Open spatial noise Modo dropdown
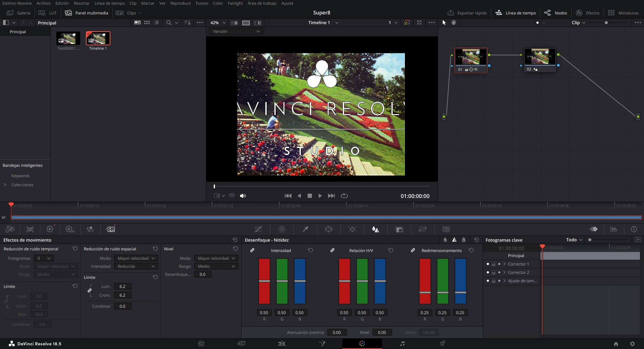Screen dimensions: 644x349 136,258
